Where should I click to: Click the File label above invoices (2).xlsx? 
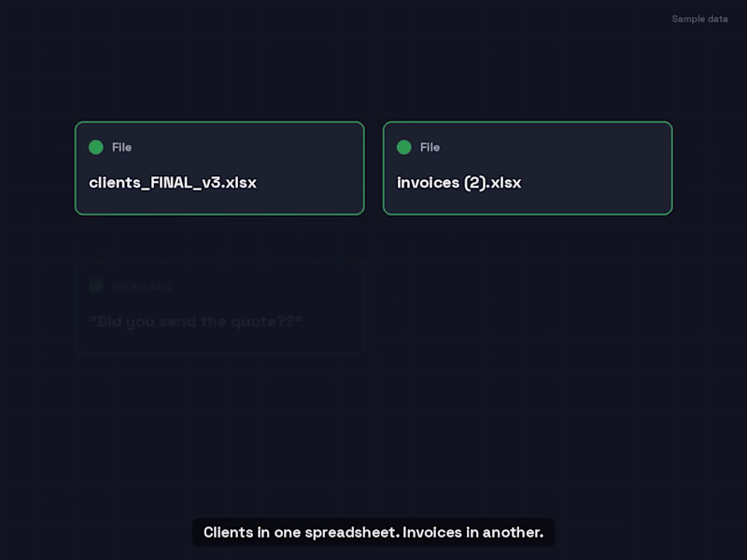(430, 147)
